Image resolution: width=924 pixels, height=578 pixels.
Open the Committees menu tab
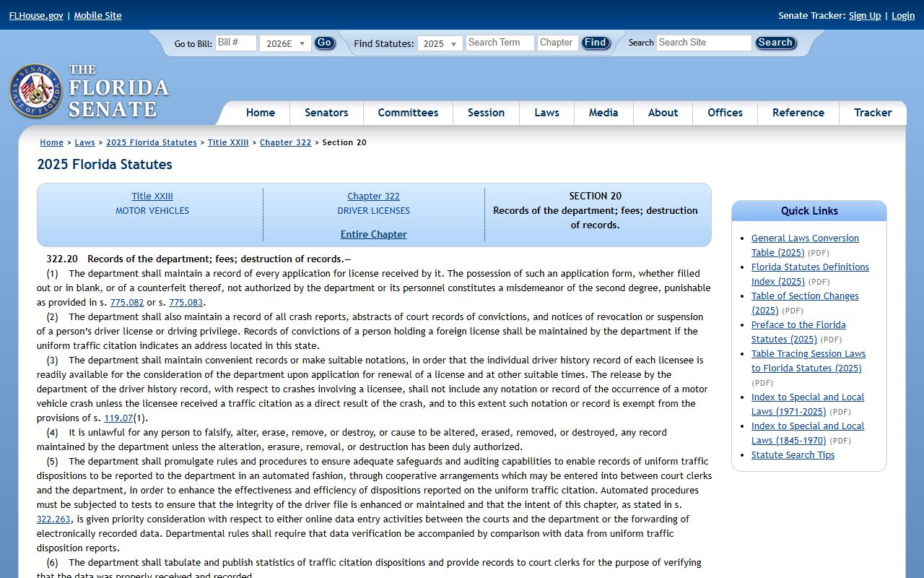click(408, 113)
